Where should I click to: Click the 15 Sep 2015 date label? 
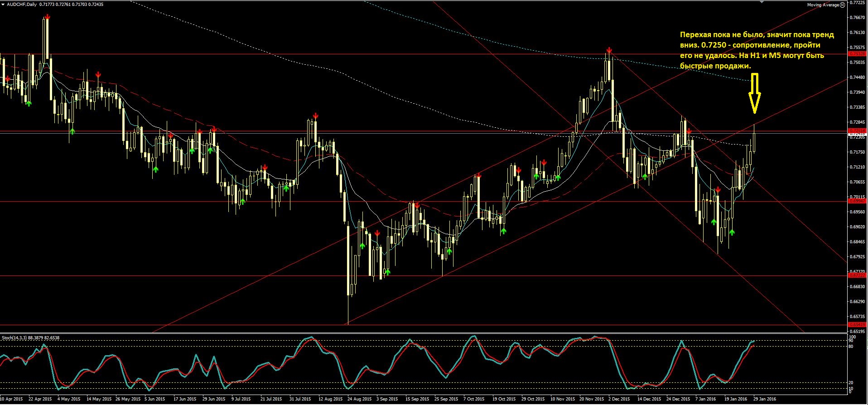pos(418,400)
